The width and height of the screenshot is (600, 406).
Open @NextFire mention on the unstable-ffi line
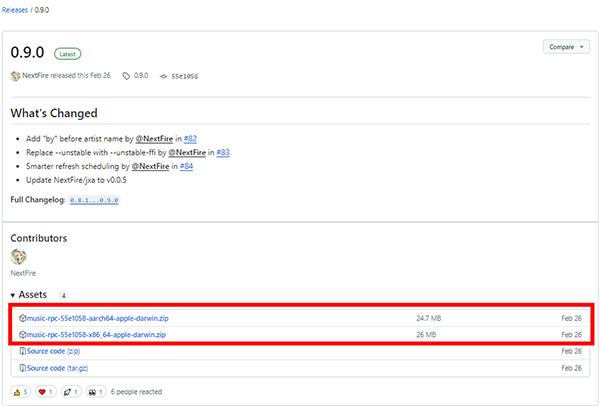[x=187, y=152]
